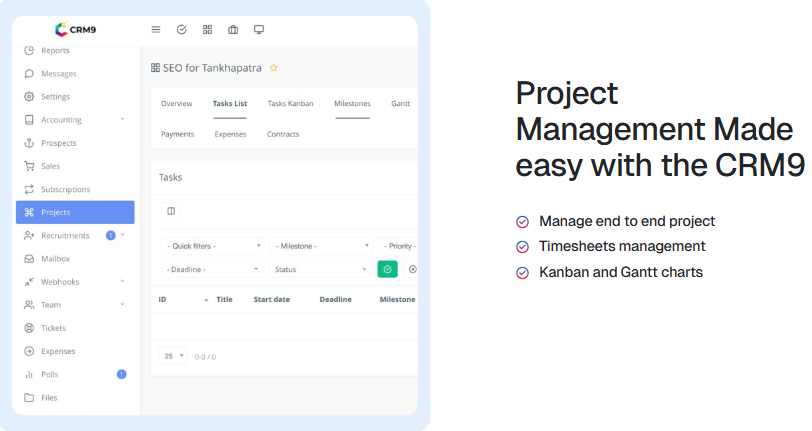Apply filters with the green check button
The width and height of the screenshot is (812, 431).
click(x=387, y=269)
